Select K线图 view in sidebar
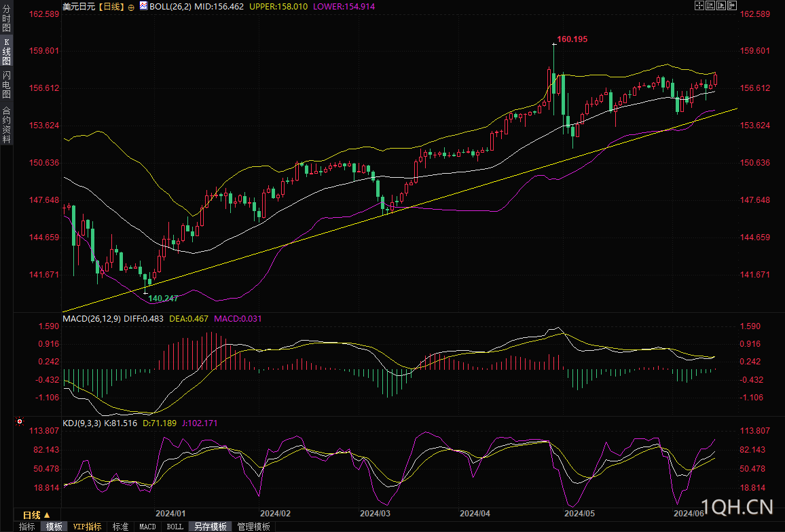 [7, 52]
